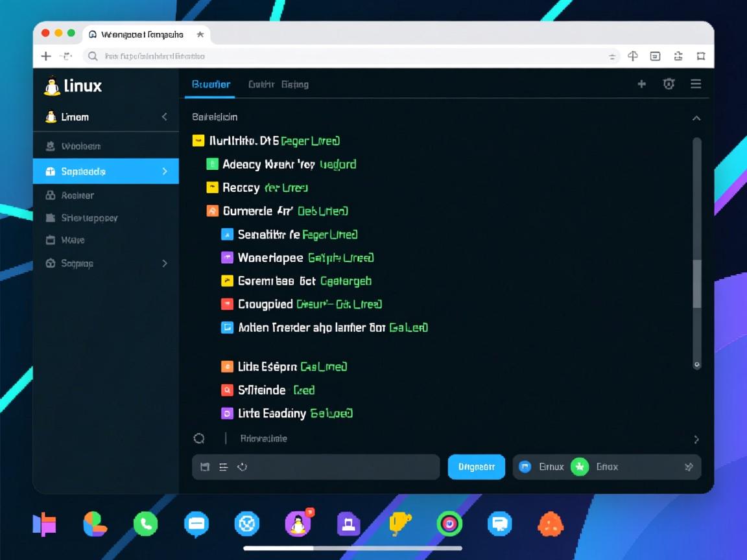Click the magnifier search icon above the input bar
The image size is (747, 560).
(198, 438)
